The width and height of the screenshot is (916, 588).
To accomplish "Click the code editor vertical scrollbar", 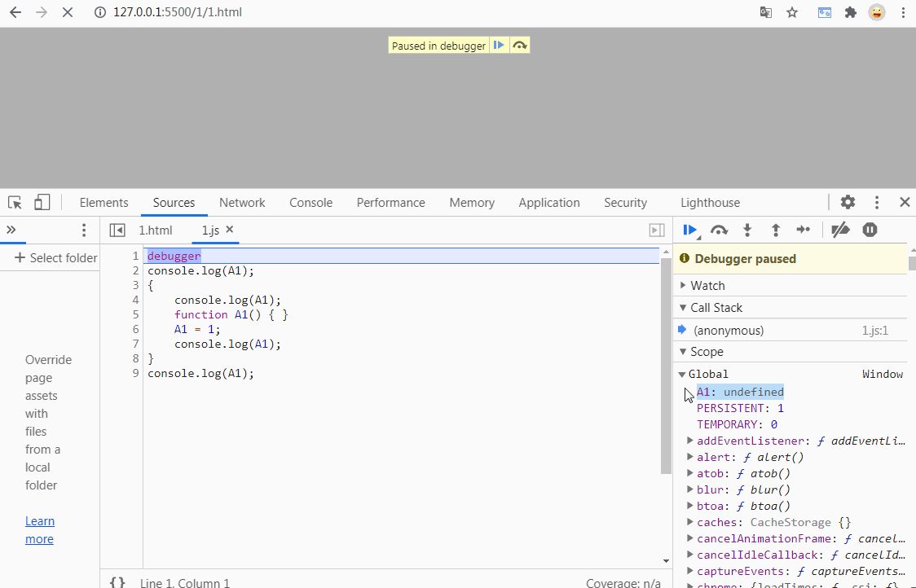I will 665,366.
